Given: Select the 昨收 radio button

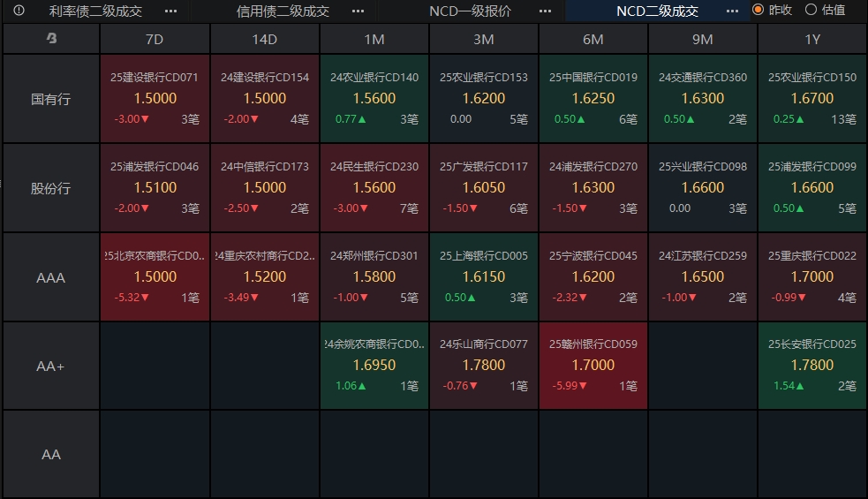Looking at the screenshot, I should (759, 10).
